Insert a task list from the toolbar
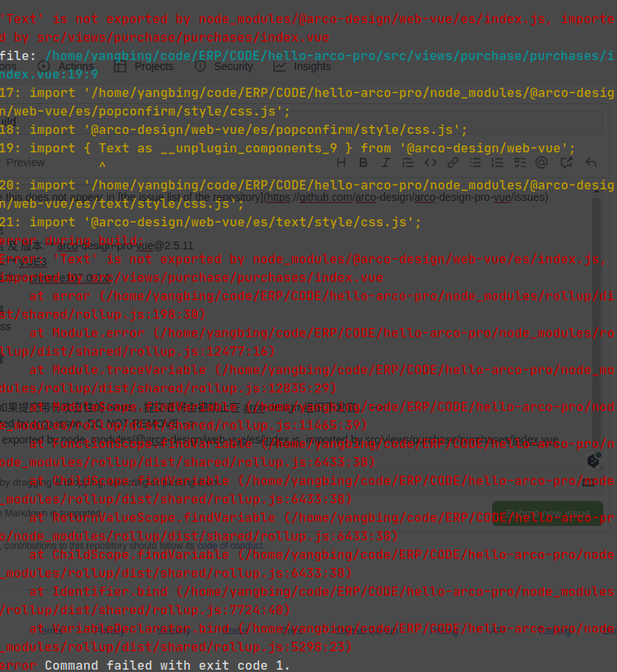This screenshot has height=672, width=617. tap(520, 162)
